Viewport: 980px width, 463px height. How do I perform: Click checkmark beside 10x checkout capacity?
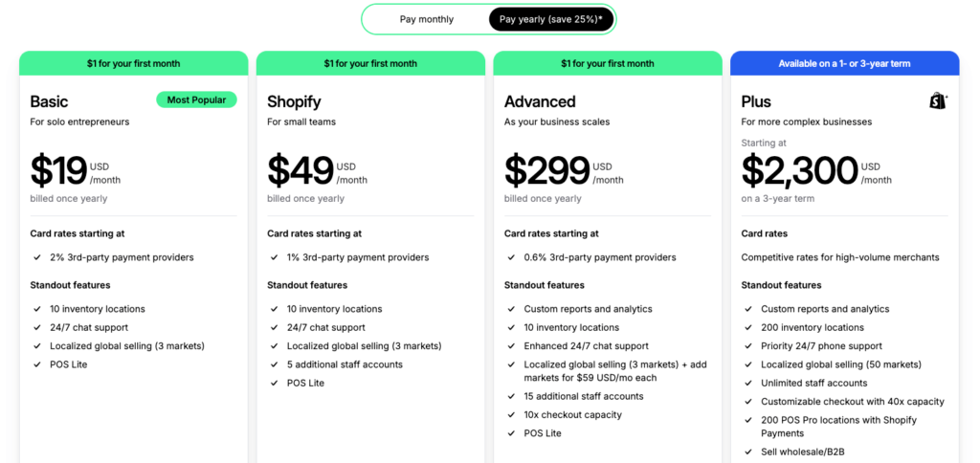tap(511, 415)
